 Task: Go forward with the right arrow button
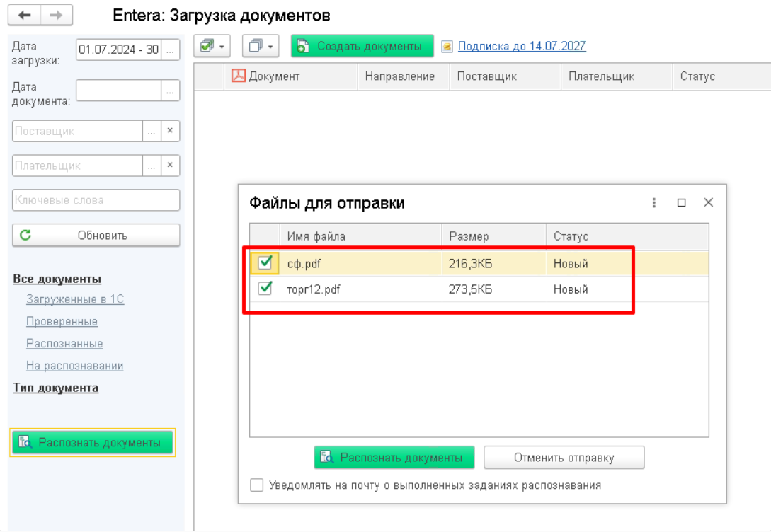[x=57, y=16]
